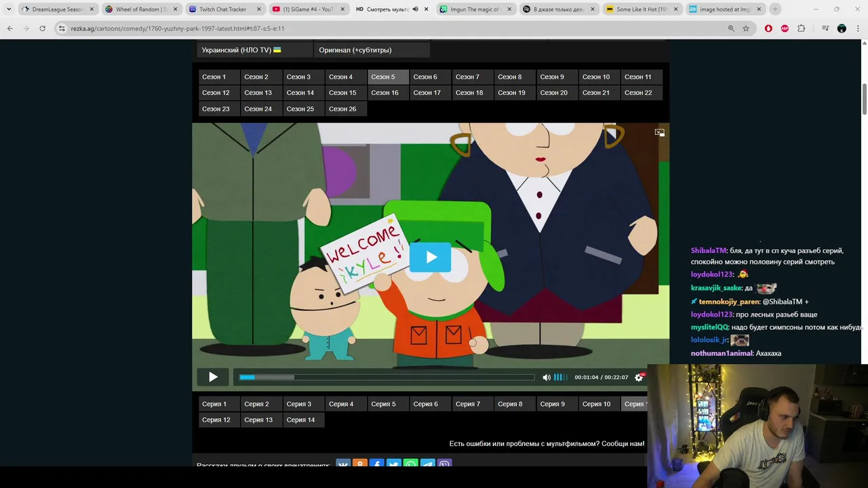Choose Серия 10 episode
868x488 pixels.
[x=599, y=404]
